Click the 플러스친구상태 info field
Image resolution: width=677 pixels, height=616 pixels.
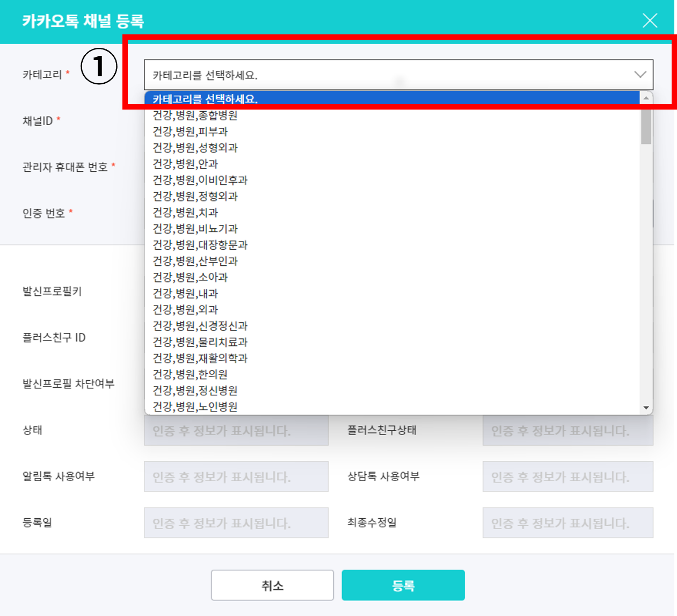coord(568,430)
